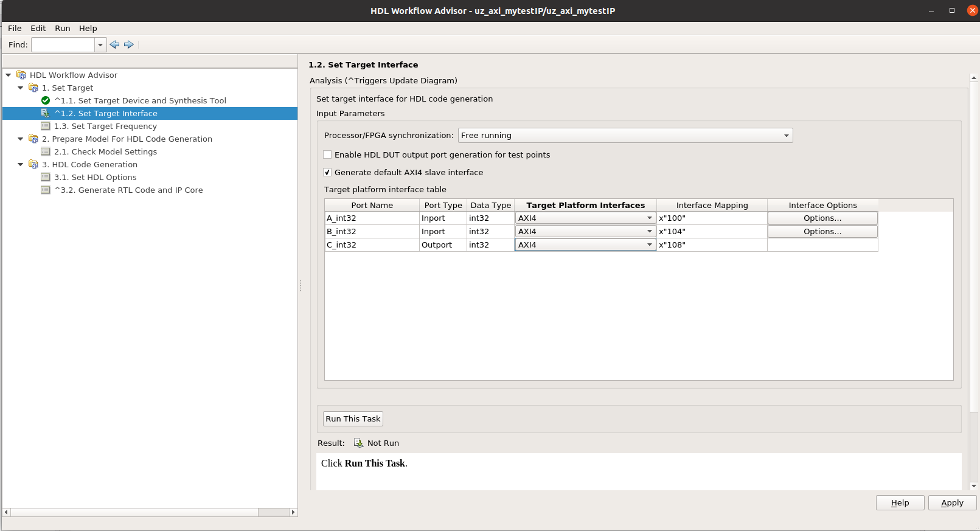Open the Processor/FPGA synchronization dropdown
The height and width of the screenshot is (531, 980).
(625, 136)
